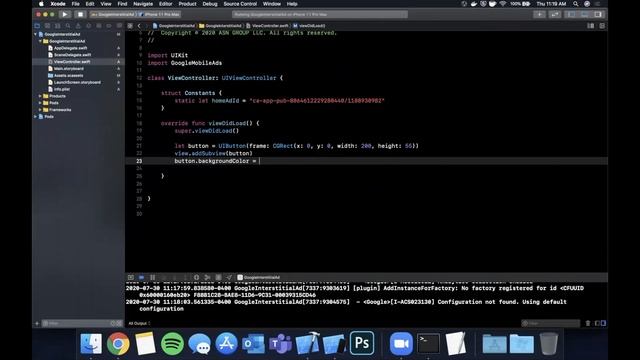Expand the yellow Pods group folder

click(40, 103)
